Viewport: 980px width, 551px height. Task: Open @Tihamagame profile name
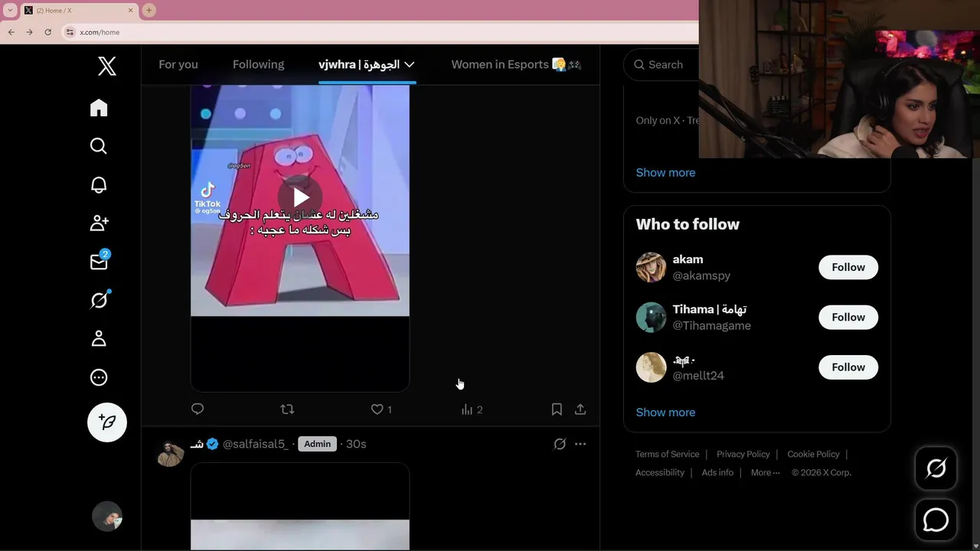709,309
